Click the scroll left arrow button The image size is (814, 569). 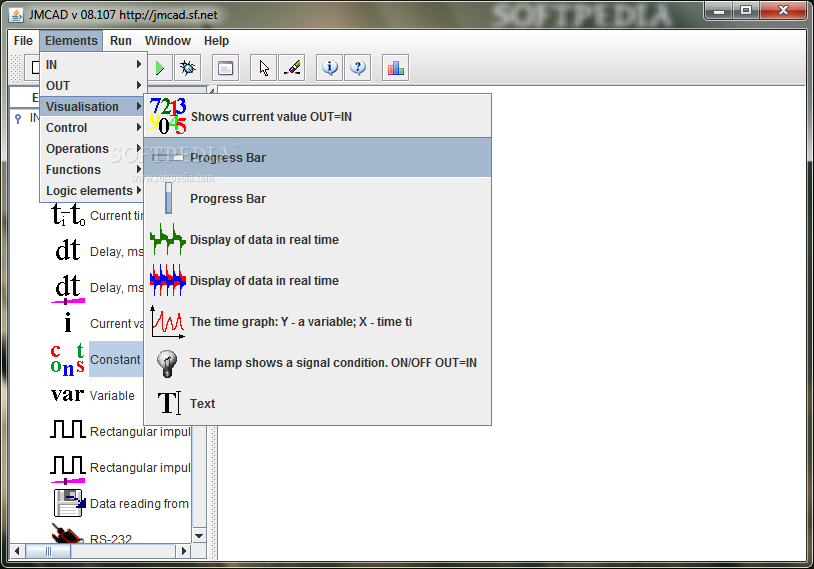[x=17, y=551]
